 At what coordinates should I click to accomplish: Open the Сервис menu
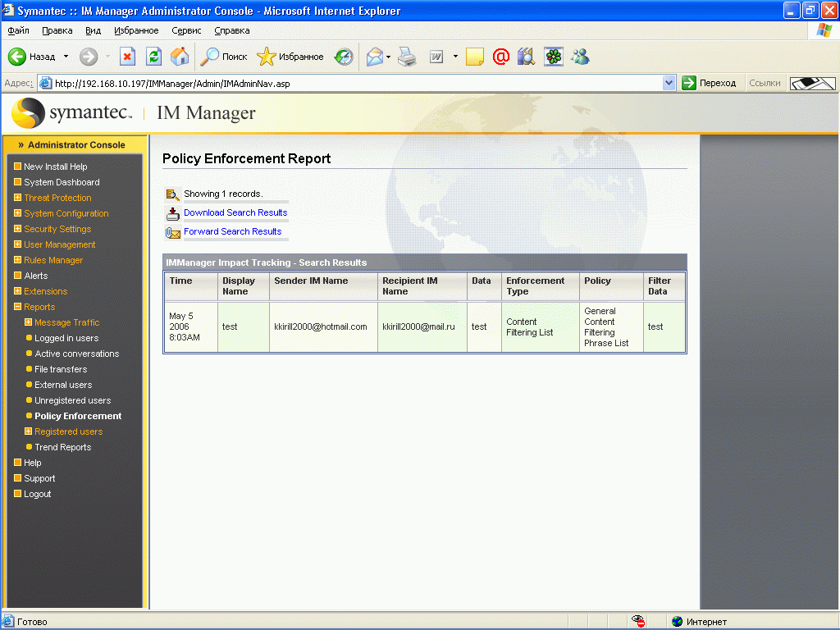point(186,30)
